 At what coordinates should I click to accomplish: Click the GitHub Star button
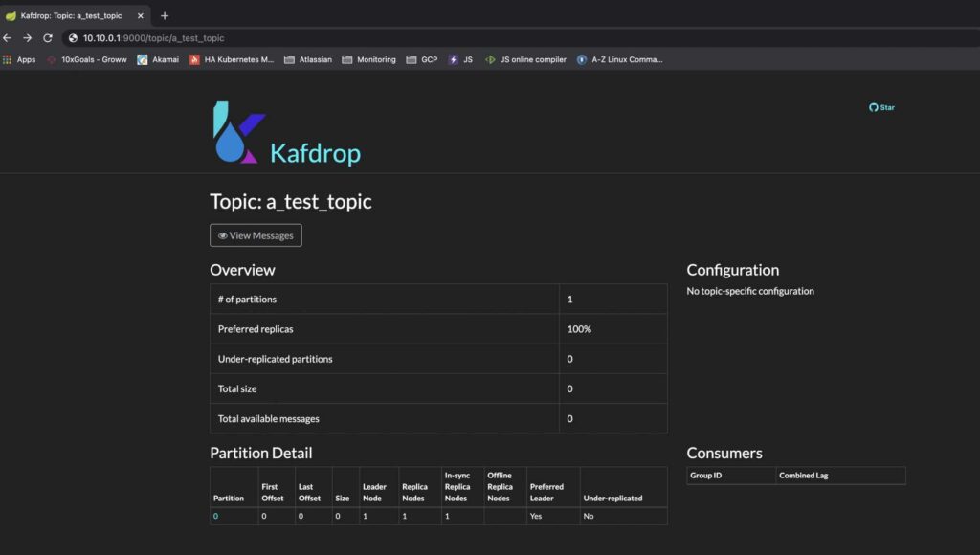tap(881, 107)
